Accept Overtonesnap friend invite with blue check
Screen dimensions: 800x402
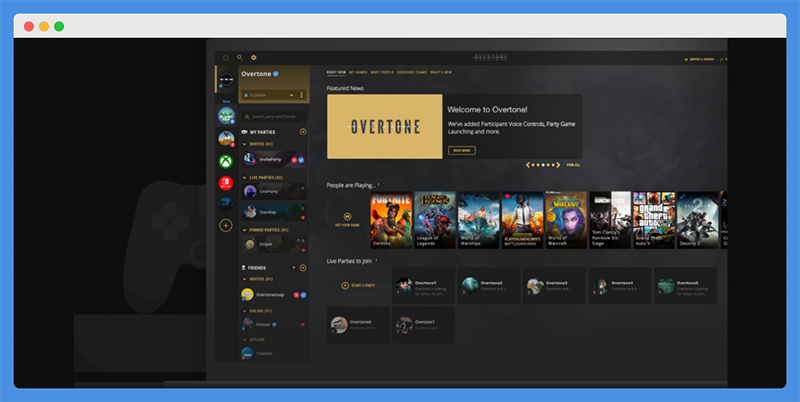click(303, 295)
